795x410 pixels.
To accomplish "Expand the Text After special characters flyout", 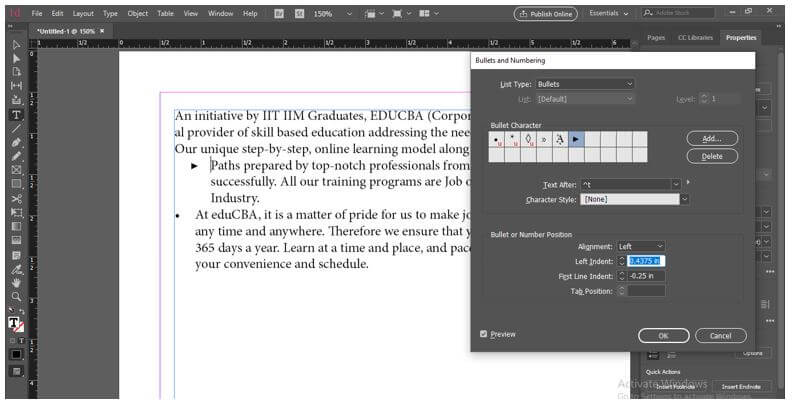I will (x=688, y=182).
